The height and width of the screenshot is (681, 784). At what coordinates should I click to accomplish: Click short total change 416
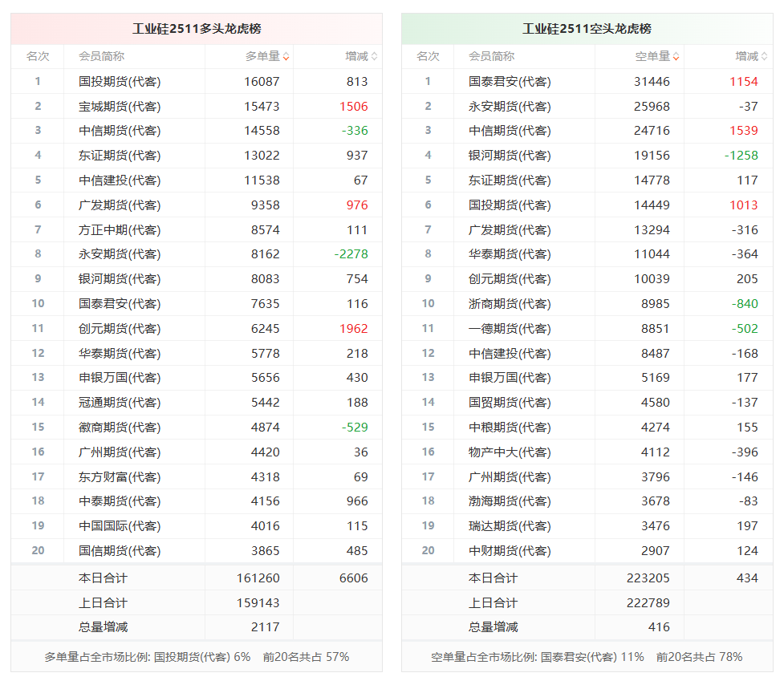[x=659, y=627]
